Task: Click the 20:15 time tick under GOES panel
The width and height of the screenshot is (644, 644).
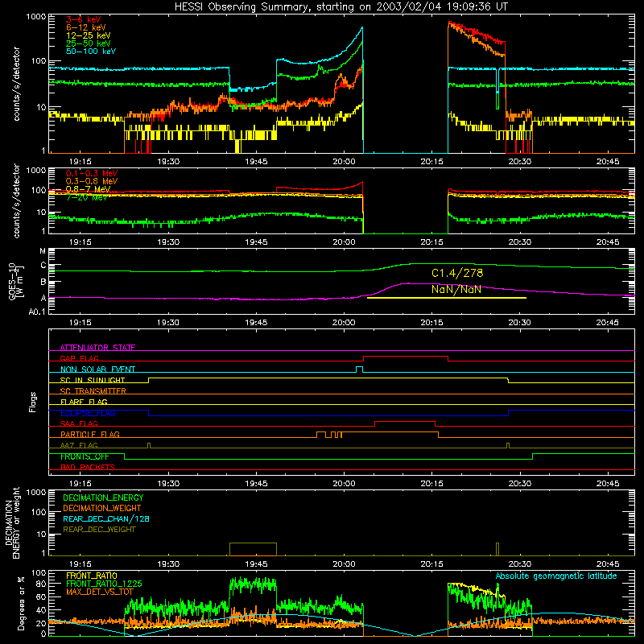Action: pos(431,323)
